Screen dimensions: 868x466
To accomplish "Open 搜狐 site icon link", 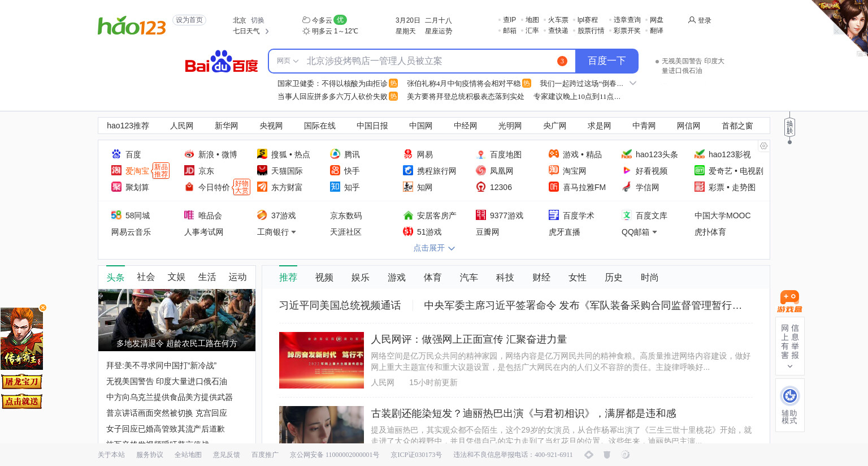I will tap(262, 154).
